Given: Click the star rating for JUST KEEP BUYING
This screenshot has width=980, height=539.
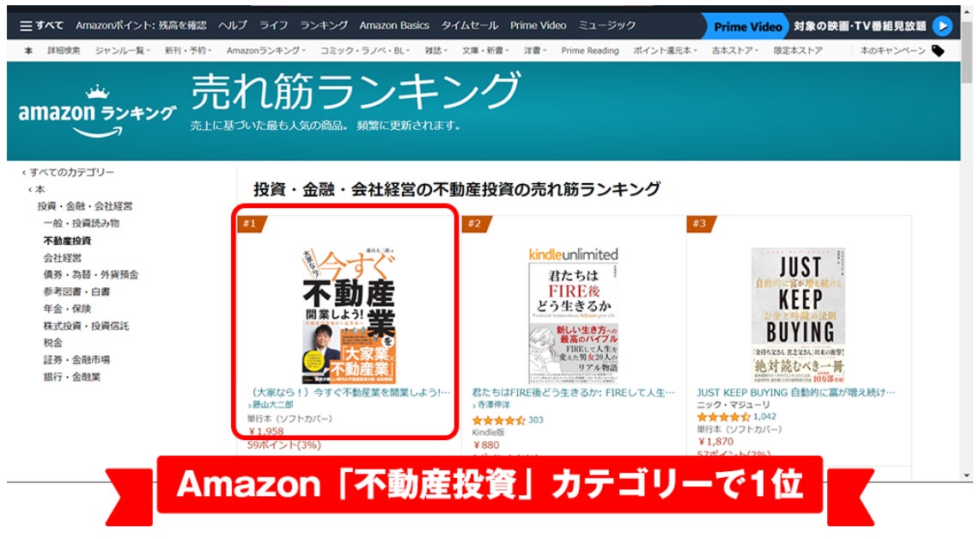Looking at the screenshot, I should click(723, 416).
